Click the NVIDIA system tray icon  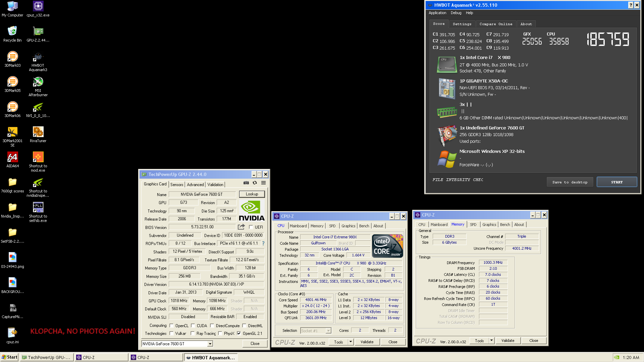coord(617,357)
